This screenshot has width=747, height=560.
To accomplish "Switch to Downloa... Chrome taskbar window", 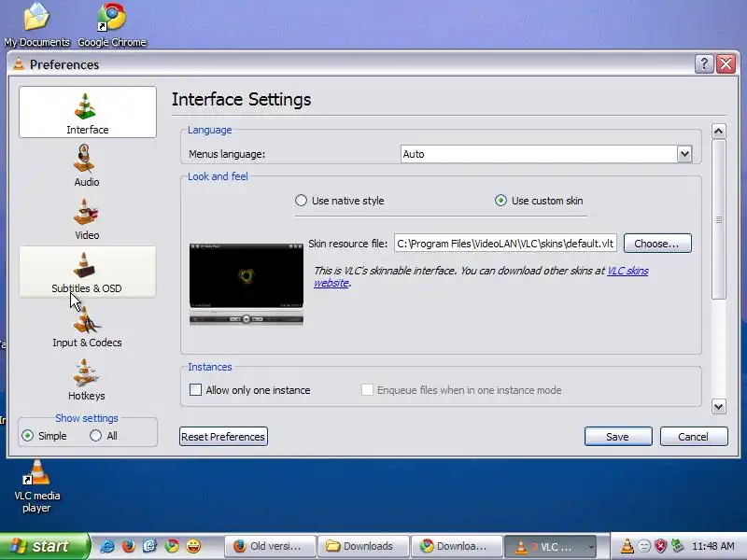I will [458, 546].
